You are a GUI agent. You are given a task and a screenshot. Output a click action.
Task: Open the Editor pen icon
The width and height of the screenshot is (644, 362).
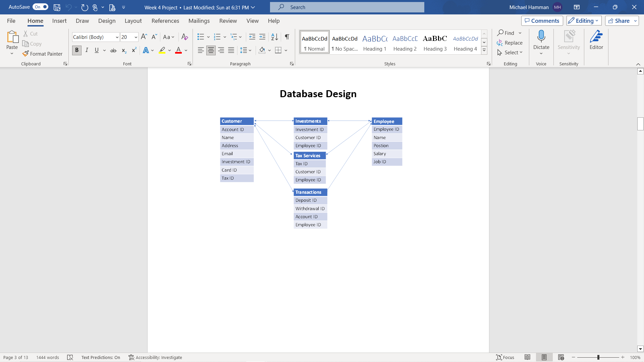click(x=596, y=36)
